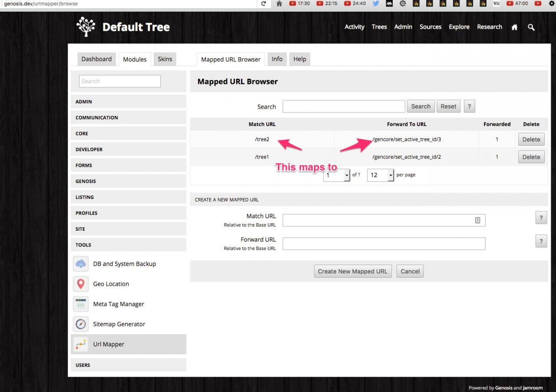This screenshot has height=392, width=556.
Task: Click the Create New Mapped URL button
Action: 352,271
